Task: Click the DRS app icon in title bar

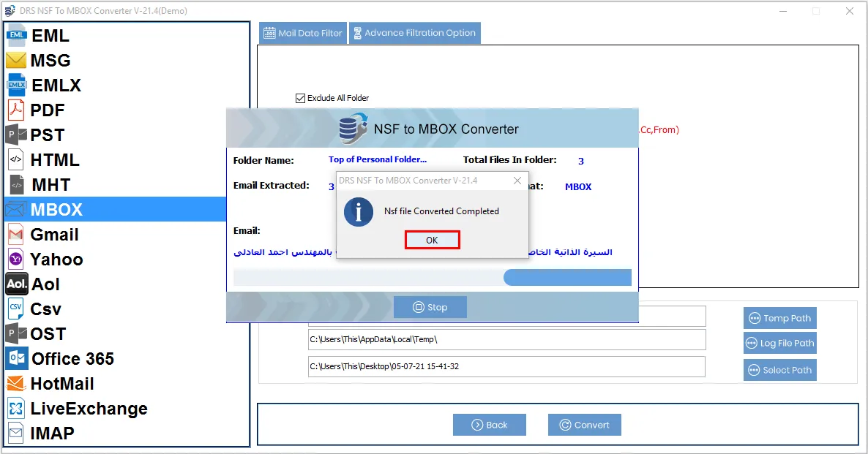Action: (x=10, y=10)
